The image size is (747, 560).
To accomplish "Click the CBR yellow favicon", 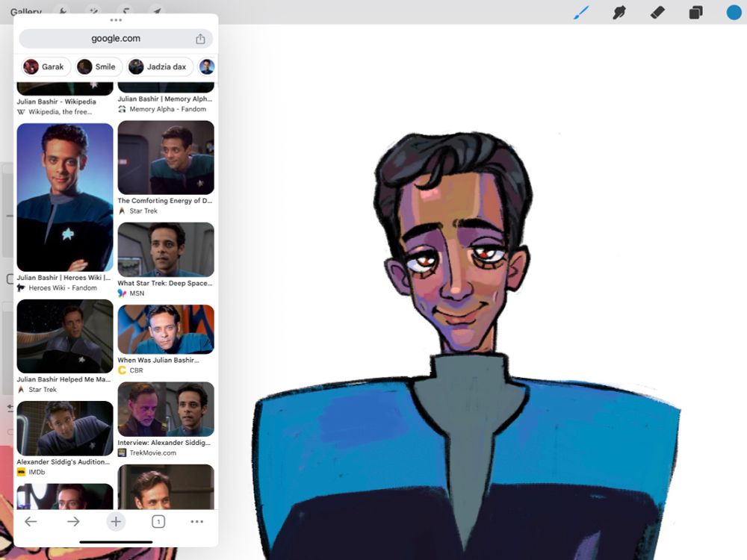I will tap(122, 370).
